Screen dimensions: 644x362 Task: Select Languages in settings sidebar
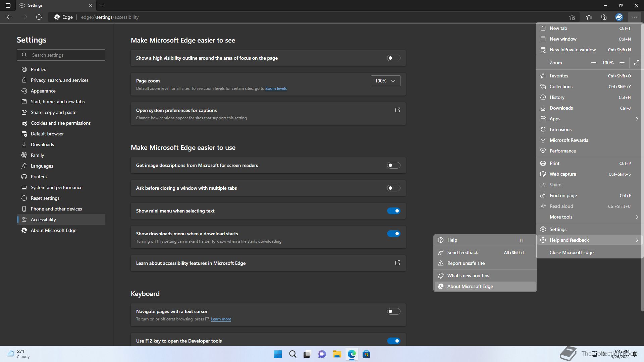(61, 166)
